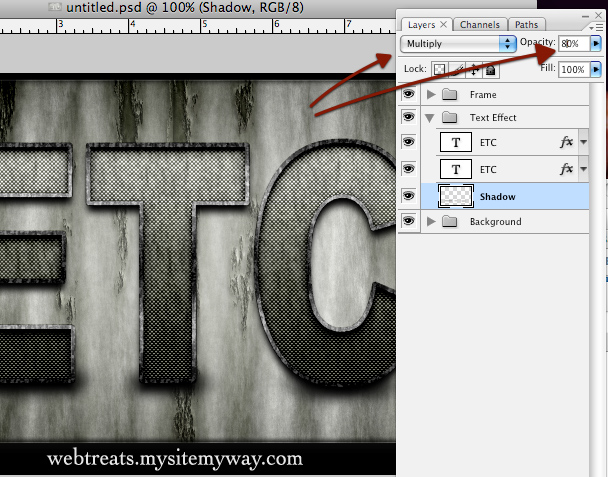
Task: Select the ETC layer name below Text Effect
Action: [488, 143]
